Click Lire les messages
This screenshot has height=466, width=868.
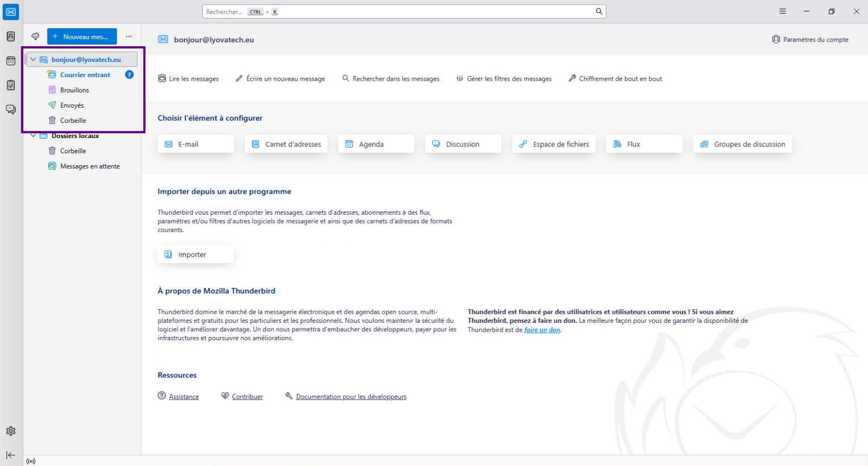[x=188, y=79]
